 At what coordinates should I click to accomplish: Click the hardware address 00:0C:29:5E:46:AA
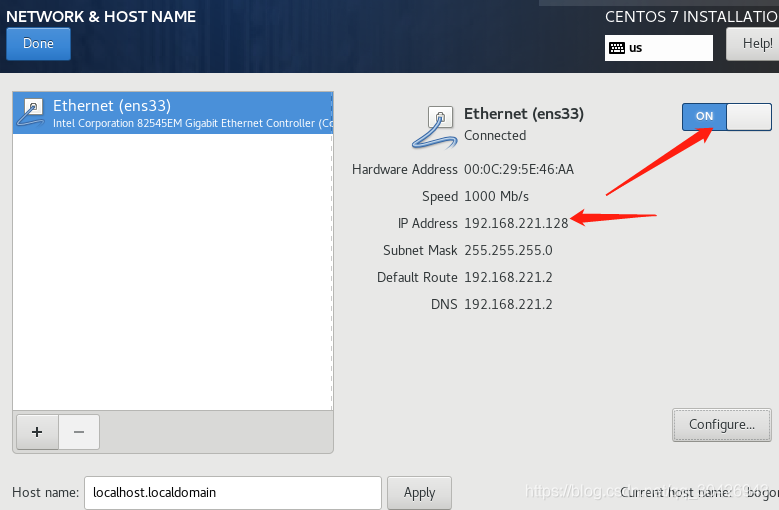519,169
